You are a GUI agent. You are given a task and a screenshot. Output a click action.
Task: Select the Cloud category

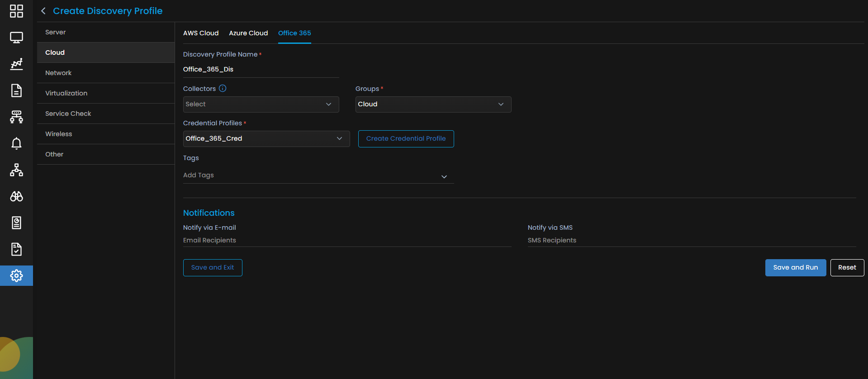pos(106,52)
